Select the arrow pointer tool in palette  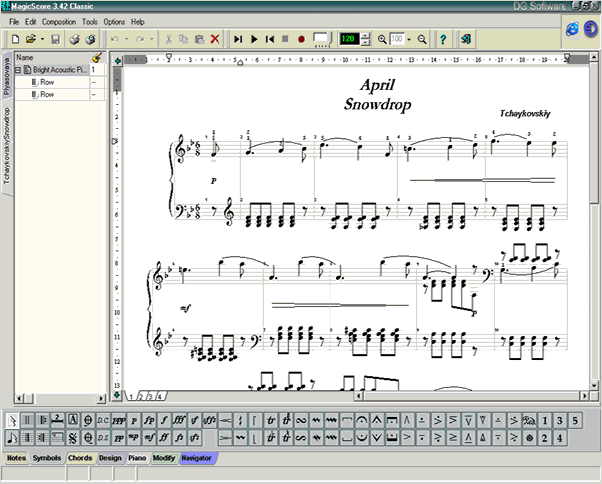(12, 421)
